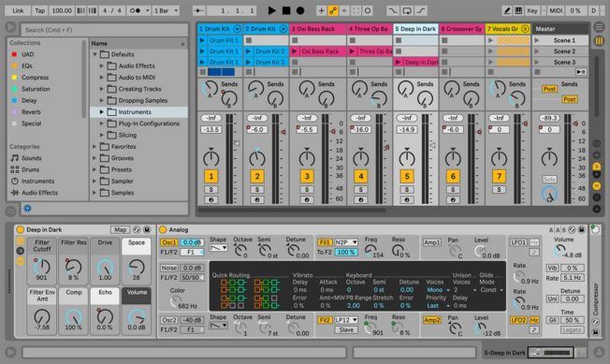Click the Tap tempo button
The width and height of the screenshot is (610, 364).
pyautogui.click(x=40, y=10)
